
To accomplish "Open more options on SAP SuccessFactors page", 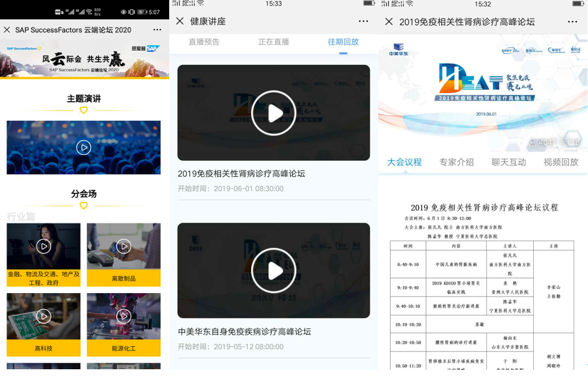I will pos(157,30).
